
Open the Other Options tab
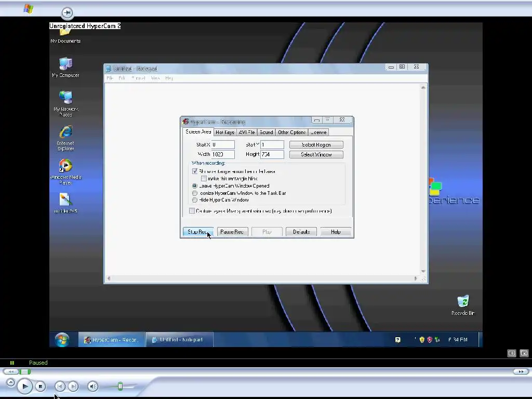pyautogui.click(x=292, y=132)
